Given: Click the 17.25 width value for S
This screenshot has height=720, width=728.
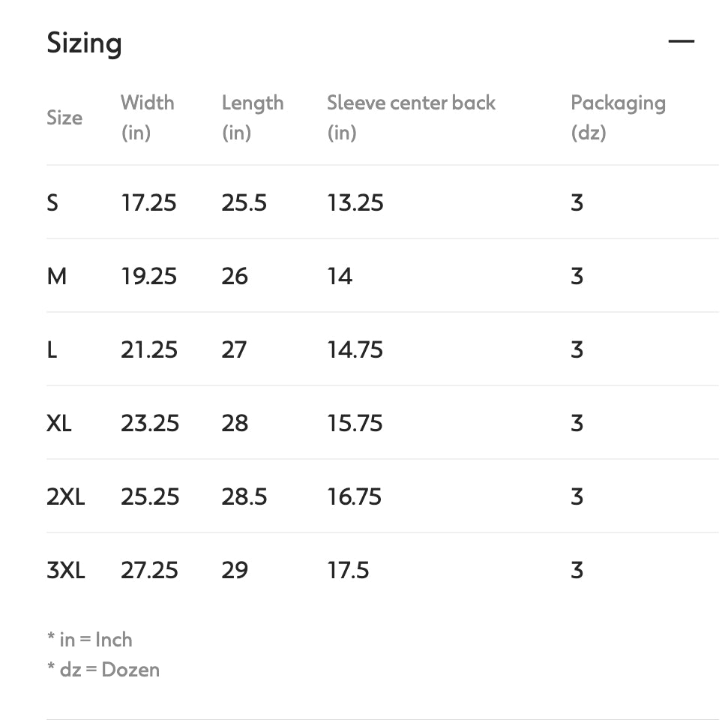Looking at the screenshot, I should click(x=148, y=203).
